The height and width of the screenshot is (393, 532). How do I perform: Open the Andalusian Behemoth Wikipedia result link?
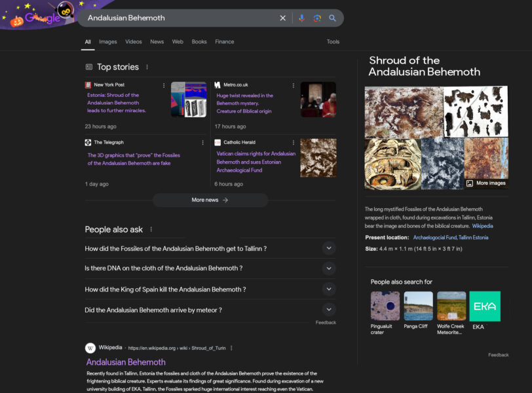[126, 362]
